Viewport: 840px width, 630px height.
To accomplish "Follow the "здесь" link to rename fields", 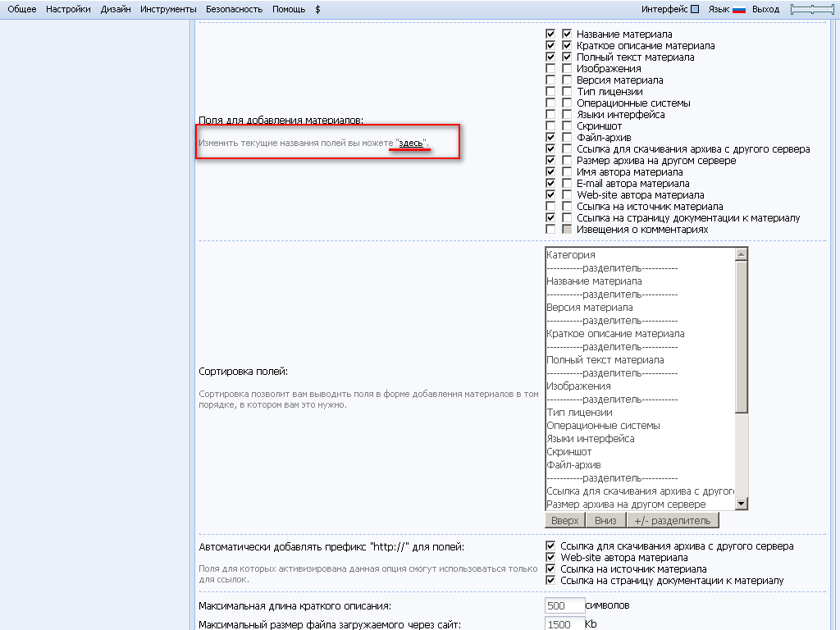I will coord(411,143).
